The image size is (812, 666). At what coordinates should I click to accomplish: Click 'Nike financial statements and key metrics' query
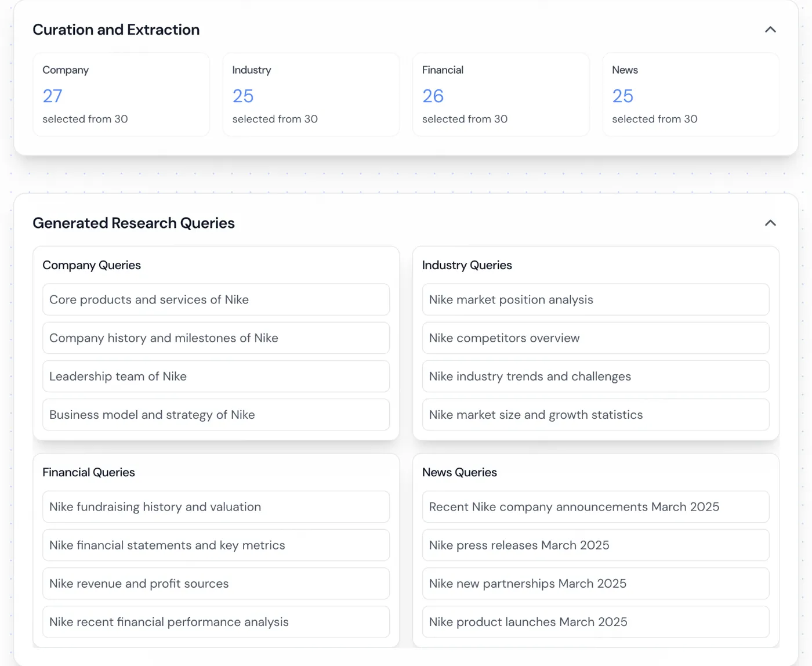[x=216, y=545]
